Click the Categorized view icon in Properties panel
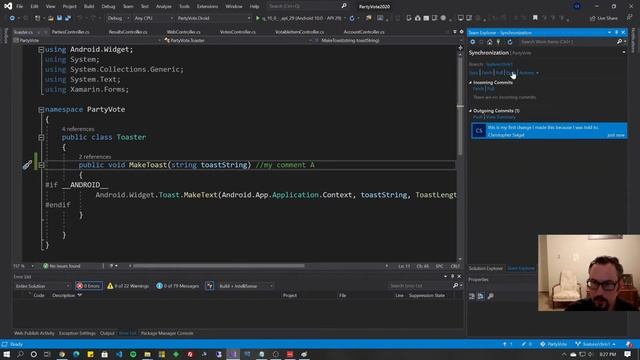 [472, 296]
